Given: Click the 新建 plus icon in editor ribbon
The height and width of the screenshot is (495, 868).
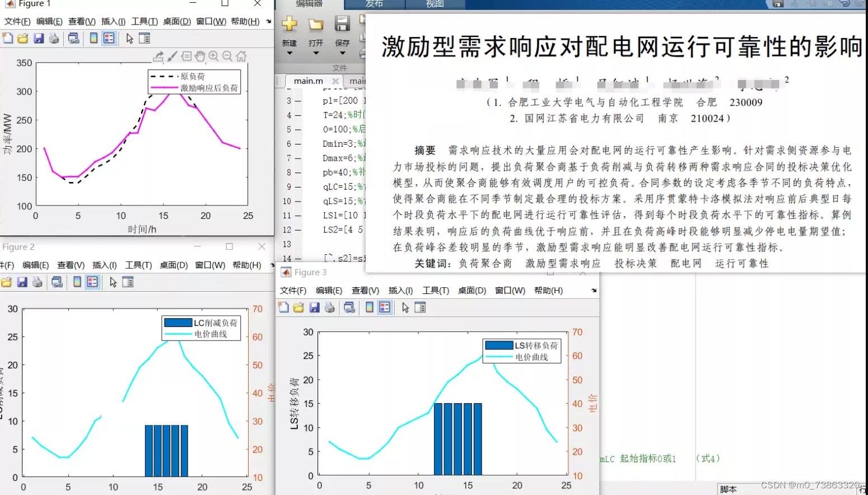Looking at the screenshot, I should pyautogui.click(x=290, y=24).
